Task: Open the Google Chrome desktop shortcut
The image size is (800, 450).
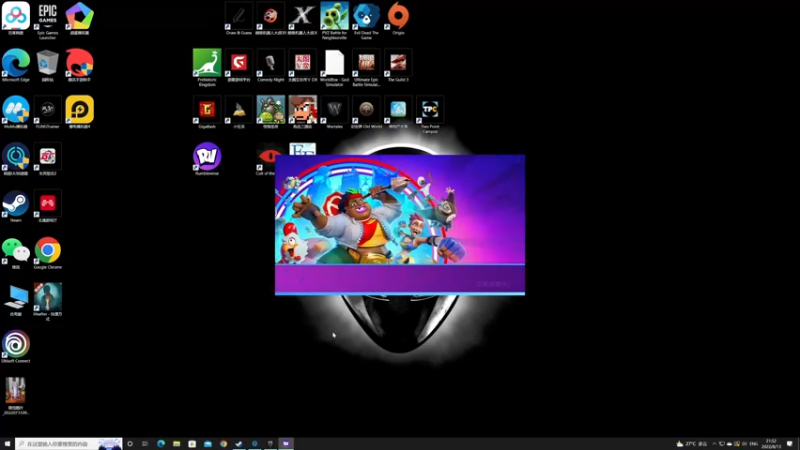Action: click(47, 253)
